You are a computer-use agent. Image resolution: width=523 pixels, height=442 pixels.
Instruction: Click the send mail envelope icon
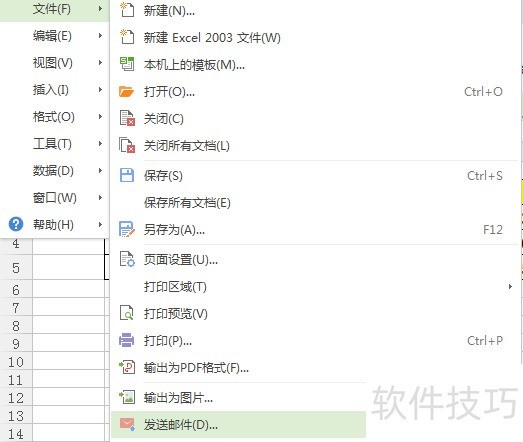point(127,424)
